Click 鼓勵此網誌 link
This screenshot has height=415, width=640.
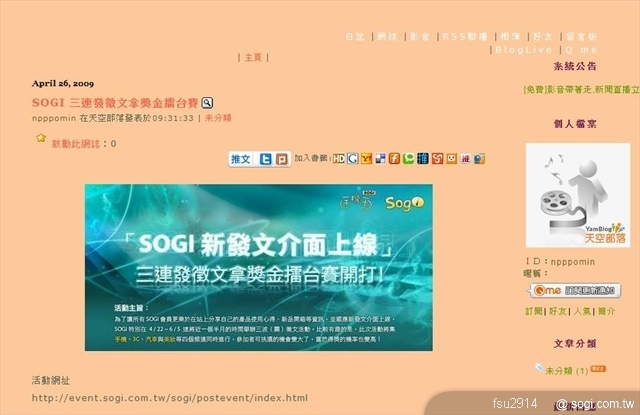(x=76, y=144)
